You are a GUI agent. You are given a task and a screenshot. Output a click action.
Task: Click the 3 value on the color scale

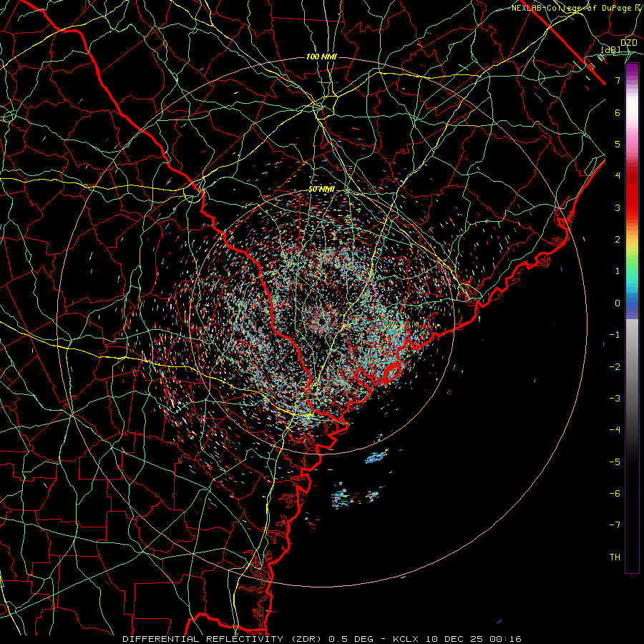point(618,208)
